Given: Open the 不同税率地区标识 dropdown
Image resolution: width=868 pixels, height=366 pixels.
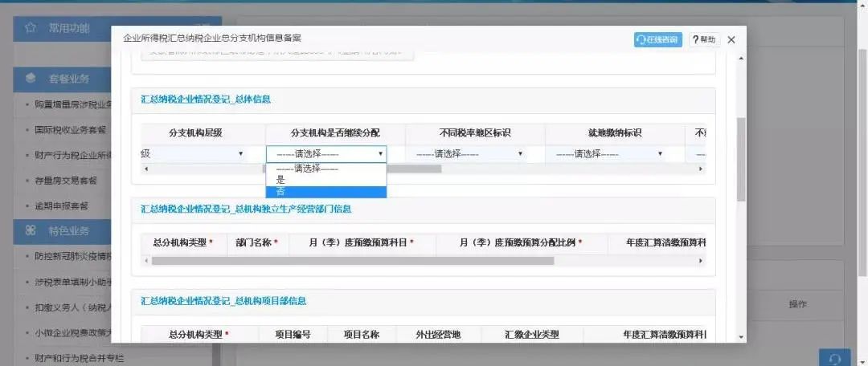Looking at the screenshot, I should point(469,153).
